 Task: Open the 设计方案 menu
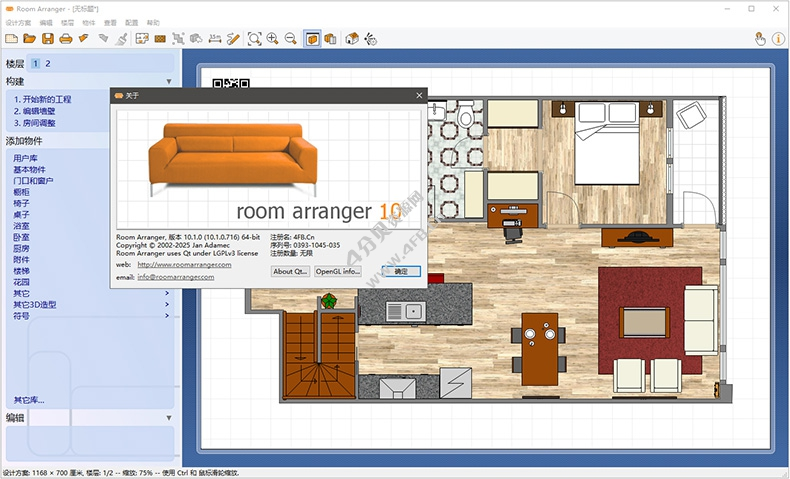17,21
